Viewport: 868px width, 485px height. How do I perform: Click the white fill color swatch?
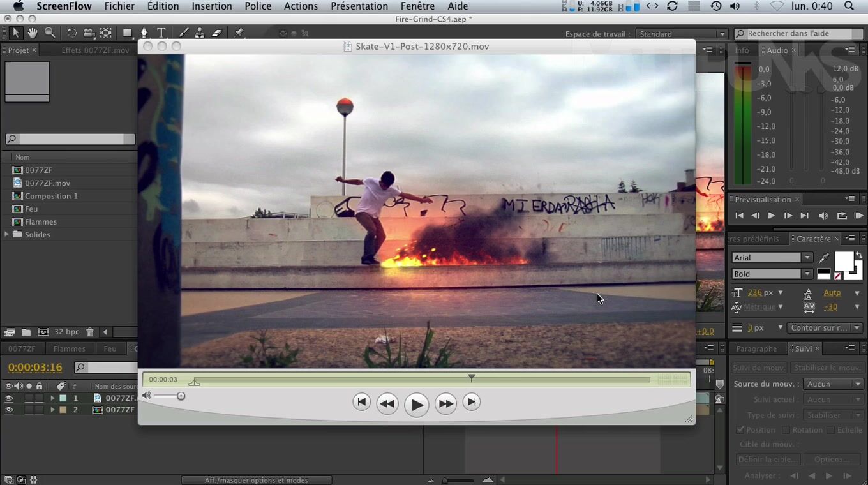point(843,260)
